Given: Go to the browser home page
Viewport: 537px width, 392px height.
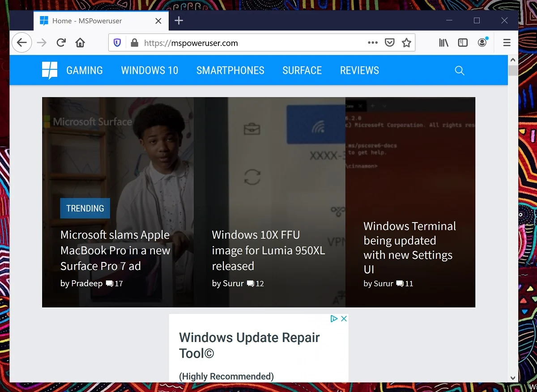Looking at the screenshot, I should click(80, 43).
